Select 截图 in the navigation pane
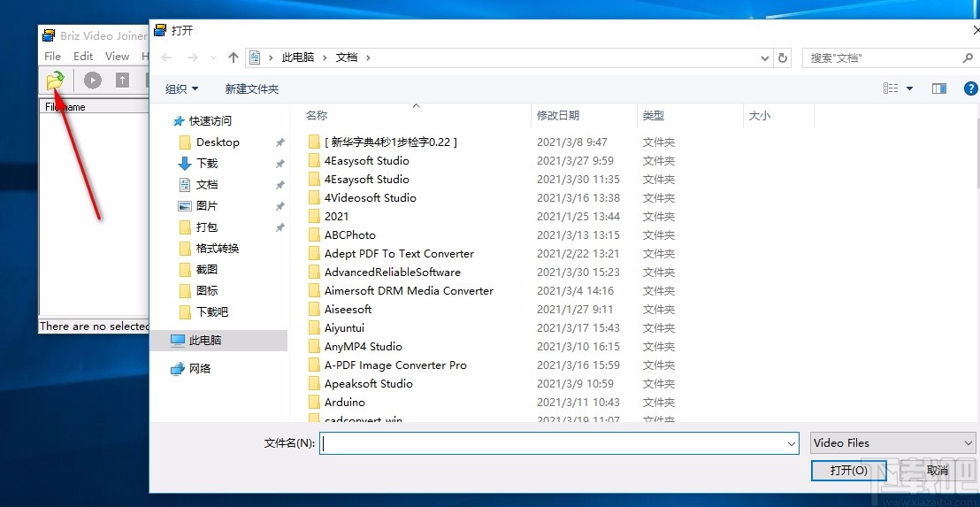The height and width of the screenshot is (507, 980). pos(207,270)
